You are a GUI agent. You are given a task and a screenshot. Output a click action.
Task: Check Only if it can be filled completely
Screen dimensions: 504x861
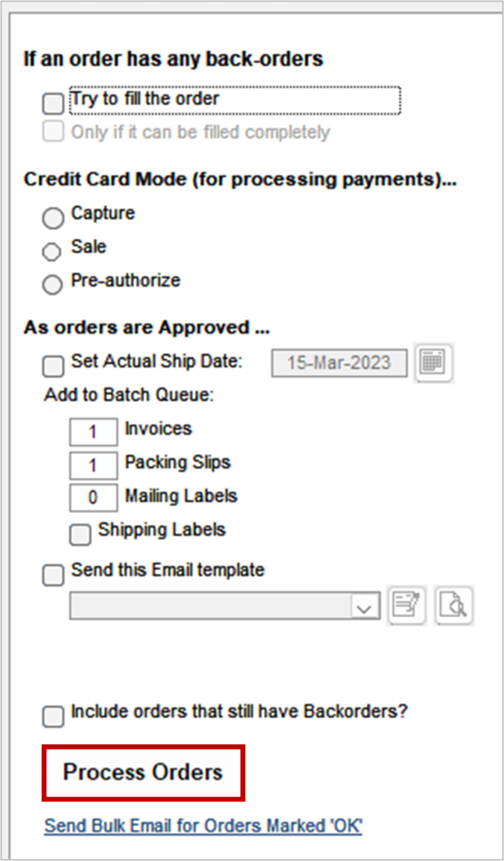point(52,131)
